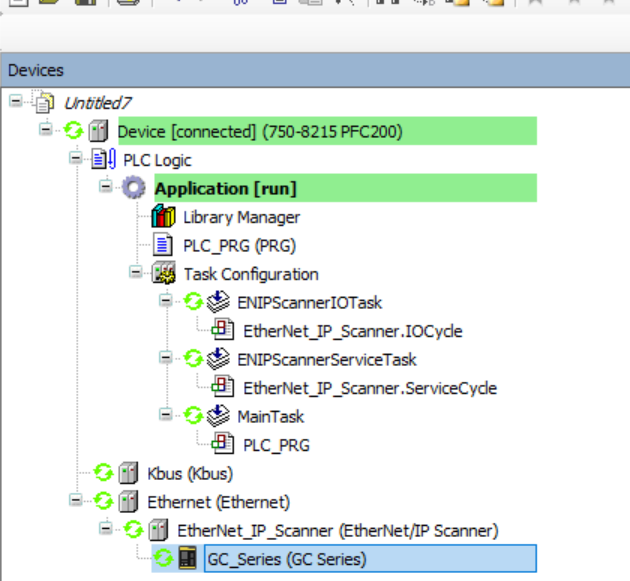
Task: Click green status icon beside GC_Series
Action: click(x=163, y=558)
